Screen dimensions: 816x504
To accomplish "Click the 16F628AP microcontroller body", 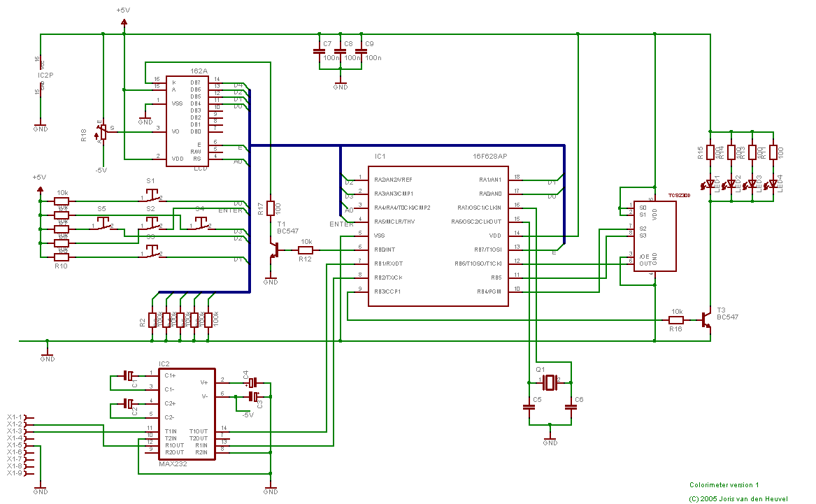I will click(x=438, y=236).
